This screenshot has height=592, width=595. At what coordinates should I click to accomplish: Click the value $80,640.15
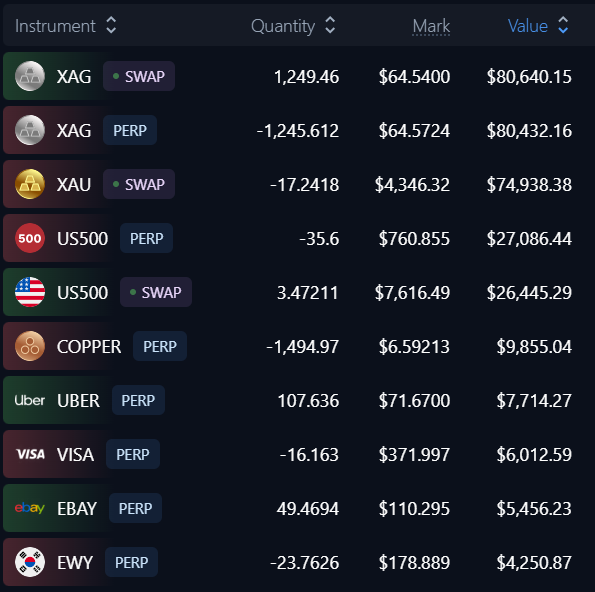click(529, 77)
